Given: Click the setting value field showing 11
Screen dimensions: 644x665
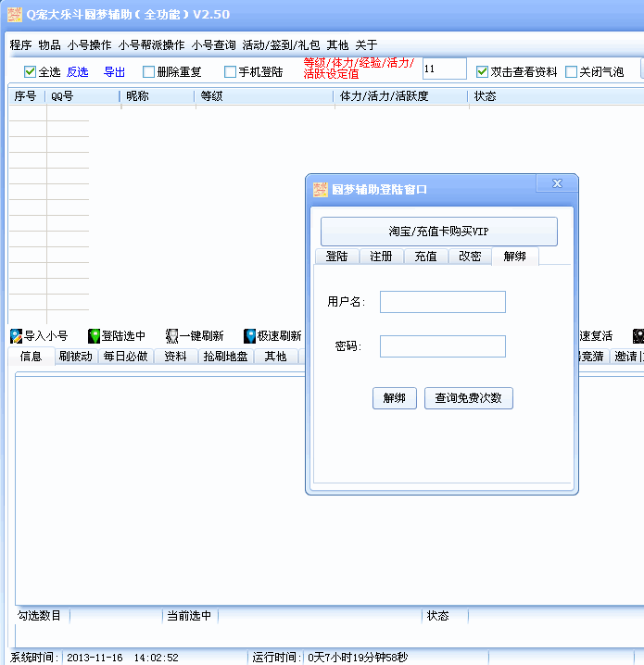Looking at the screenshot, I should 444,69.
